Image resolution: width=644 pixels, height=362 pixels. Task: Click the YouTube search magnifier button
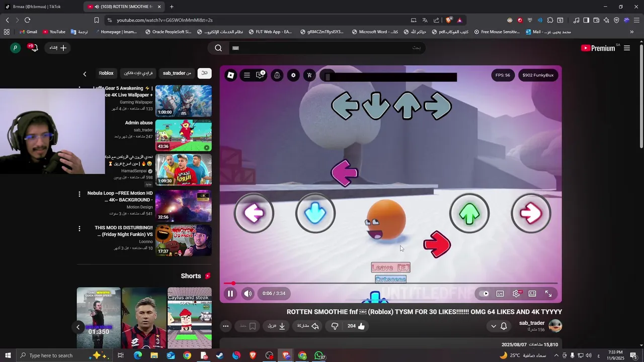pyautogui.click(x=218, y=48)
